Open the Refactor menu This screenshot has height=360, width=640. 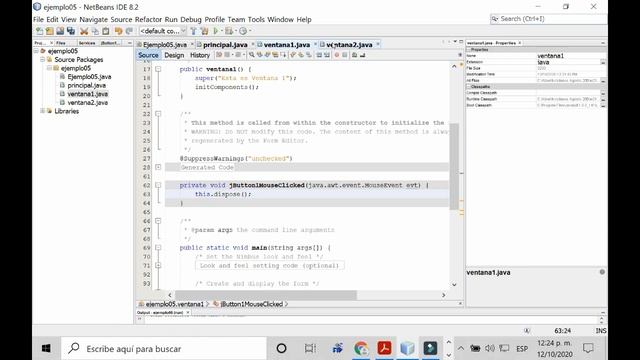pos(148,19)
